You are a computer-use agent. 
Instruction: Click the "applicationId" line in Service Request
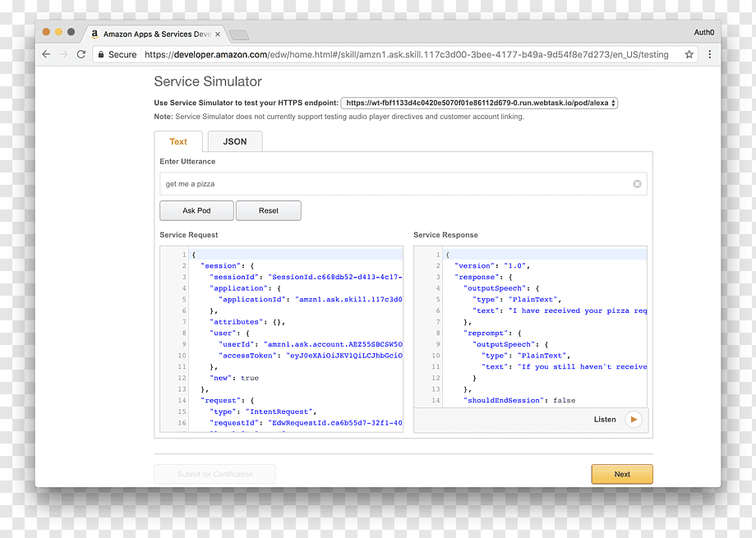tap(310, 299)
